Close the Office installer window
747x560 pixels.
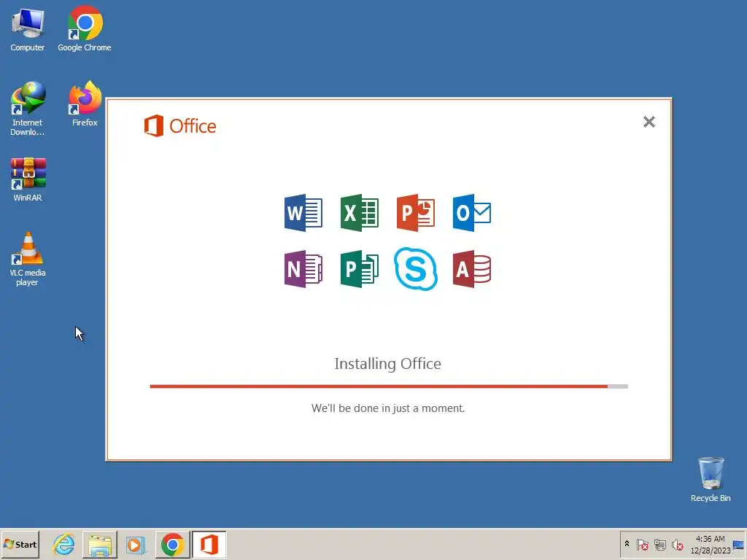pos(649,122)
